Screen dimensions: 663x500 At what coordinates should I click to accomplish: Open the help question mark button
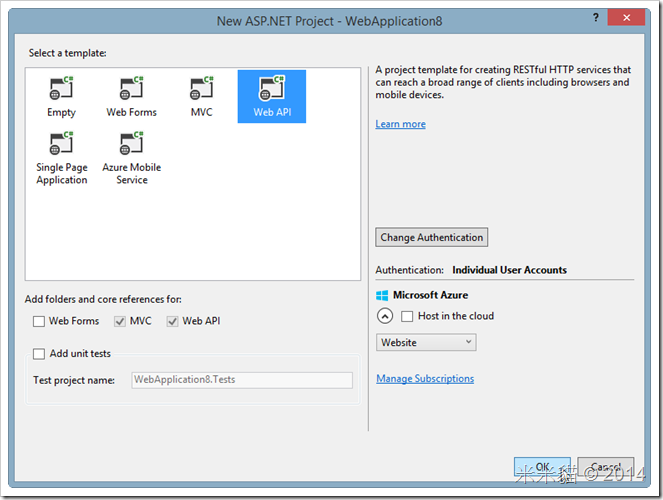coord(596,18)
